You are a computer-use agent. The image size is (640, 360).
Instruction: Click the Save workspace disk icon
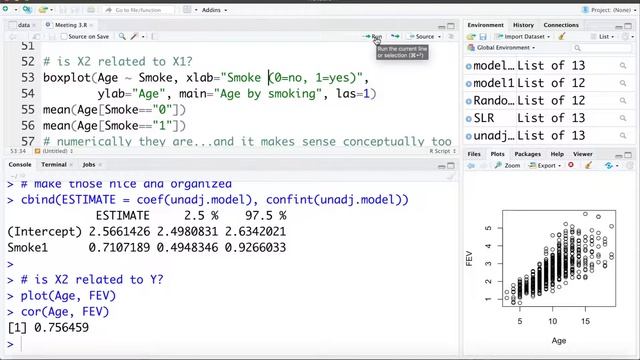point(483,36)
